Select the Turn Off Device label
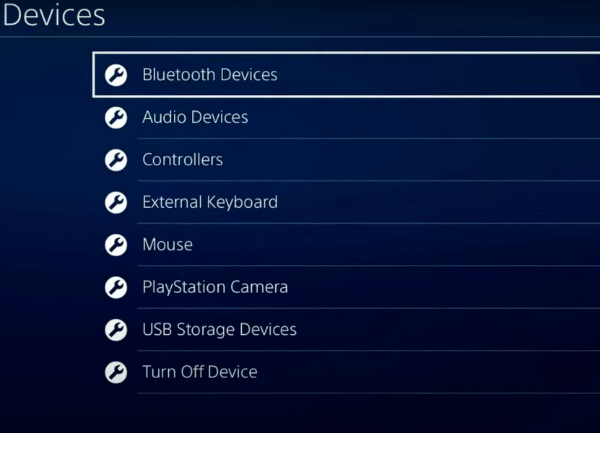Viewport: 600px width, 450px height. pyautogui.click(x=200, y=372)
